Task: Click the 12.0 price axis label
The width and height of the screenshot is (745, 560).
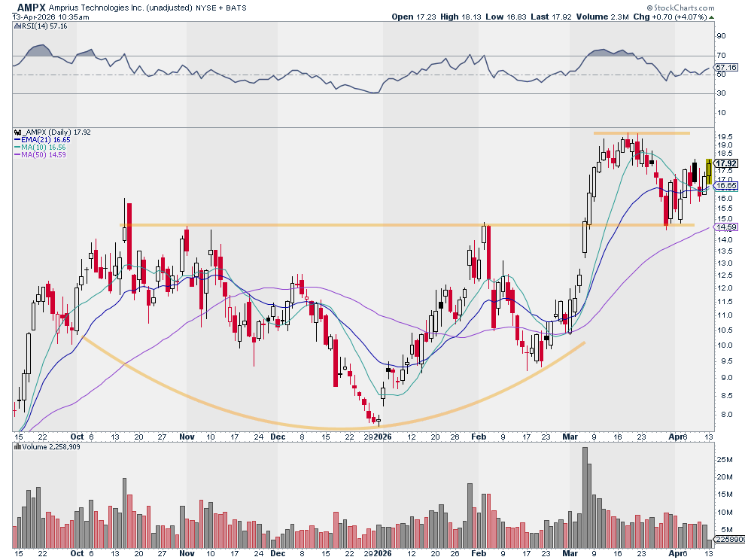Action: point(723,288)
